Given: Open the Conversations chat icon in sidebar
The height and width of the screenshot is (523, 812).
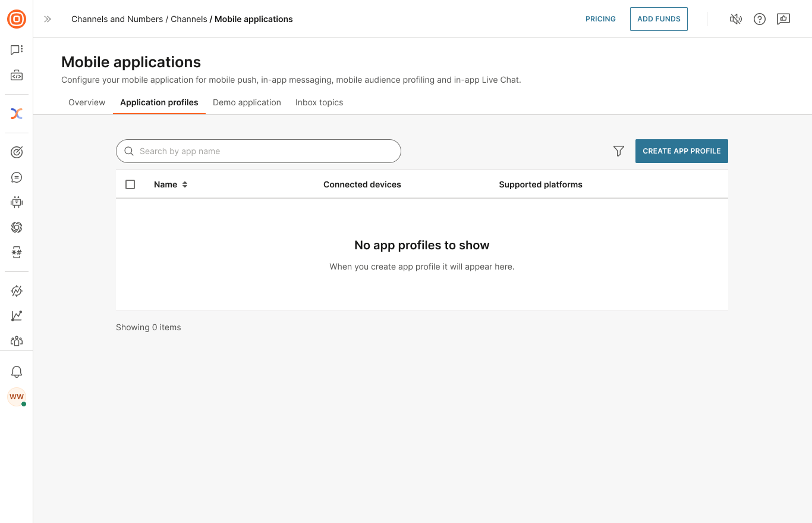Looking at the screenshot, I should tap(17, 49).
